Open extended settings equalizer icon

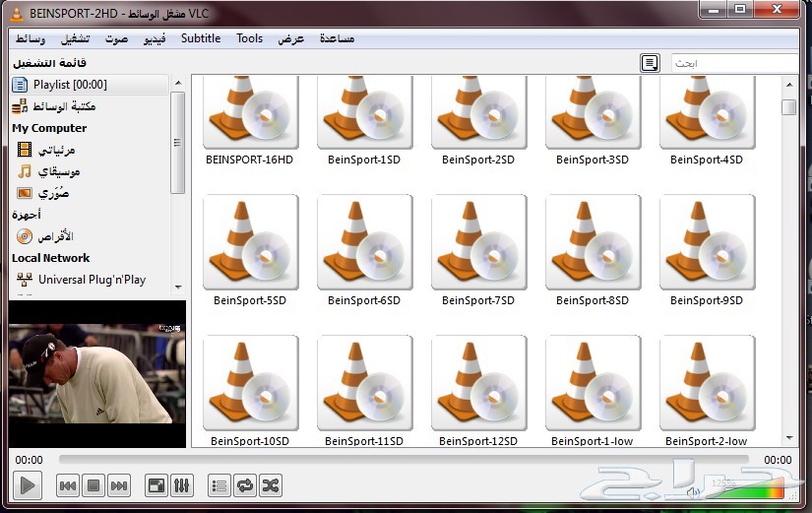(182, 485)
